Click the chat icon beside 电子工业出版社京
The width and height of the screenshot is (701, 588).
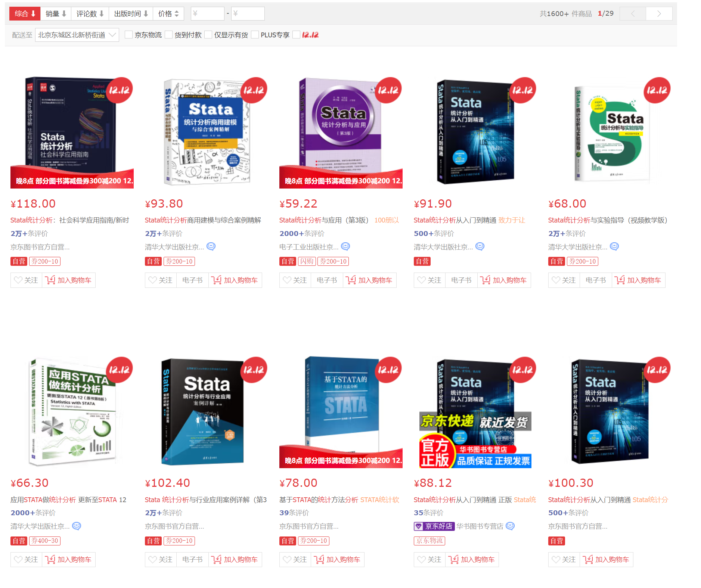[x=345, y=246]
